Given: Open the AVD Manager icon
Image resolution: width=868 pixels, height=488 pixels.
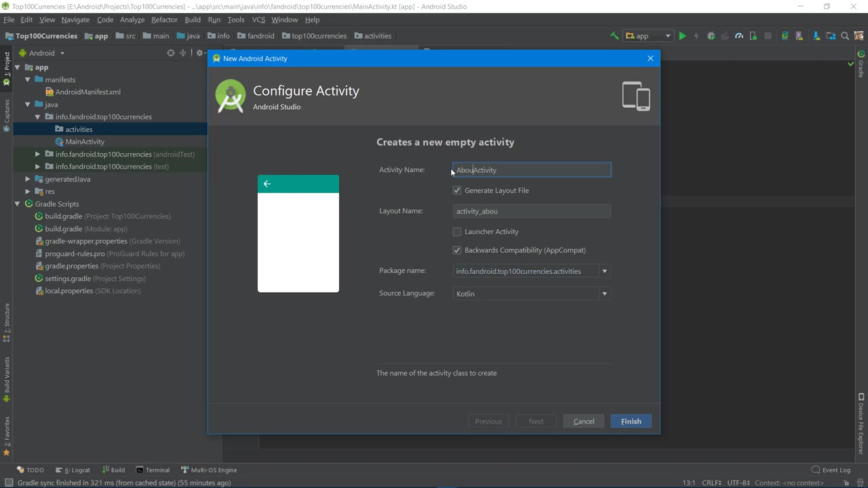Looking at the screenshot, I should coord(800,36).
